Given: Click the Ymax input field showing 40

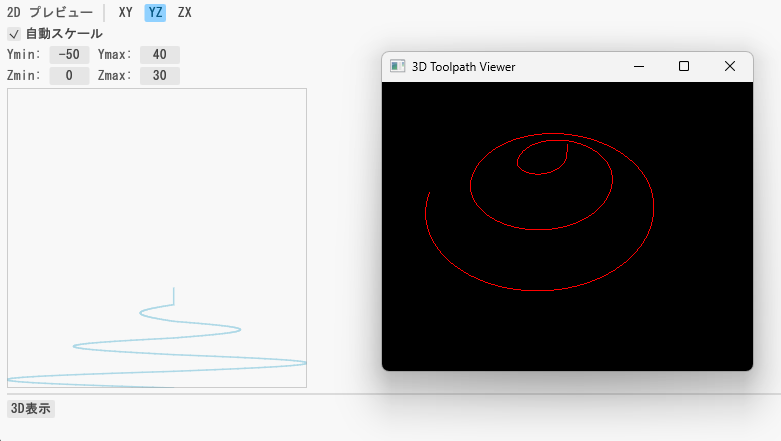Looking at the screenshot, I should click(x=159, y=54).
